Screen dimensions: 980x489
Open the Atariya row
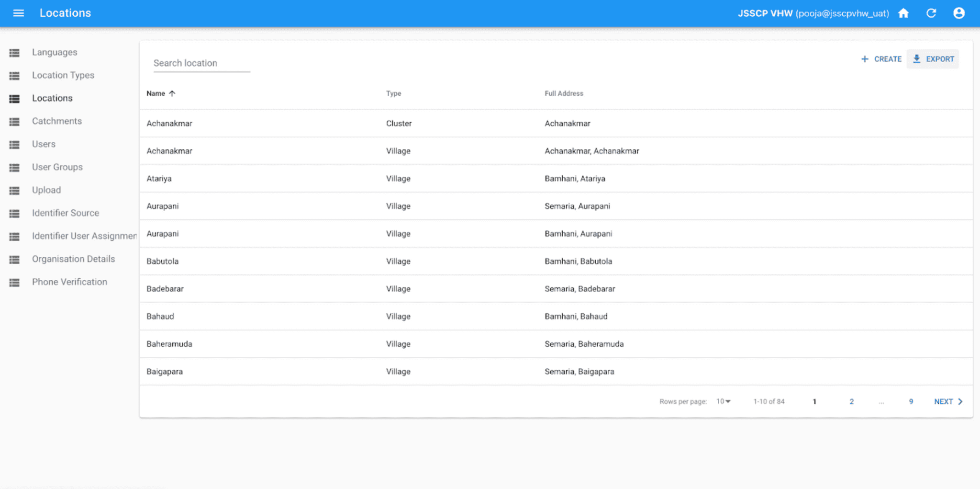(556, 179)
